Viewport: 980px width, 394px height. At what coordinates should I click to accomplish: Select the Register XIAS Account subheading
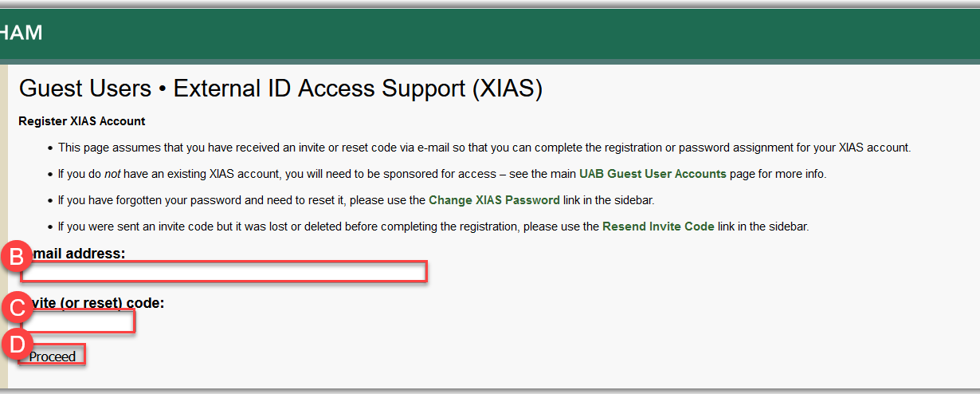click(x=81, y=122)
